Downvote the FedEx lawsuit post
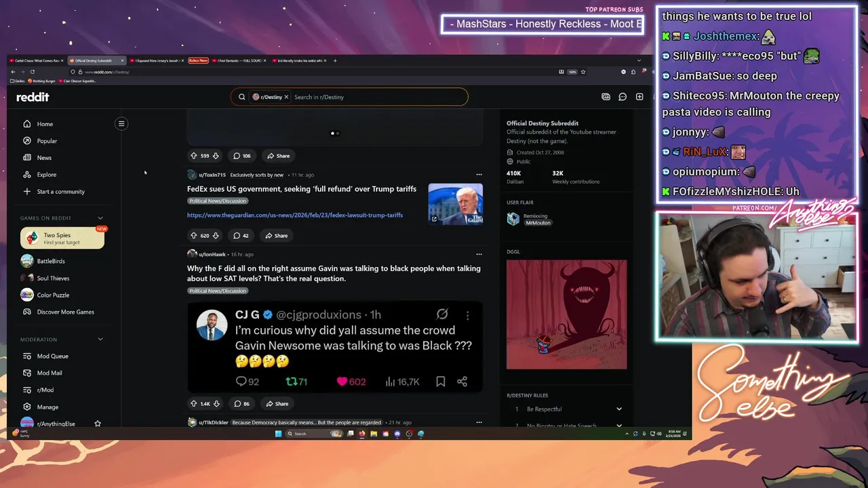This screenshot has height=488, width=868. tap(216, 235)
